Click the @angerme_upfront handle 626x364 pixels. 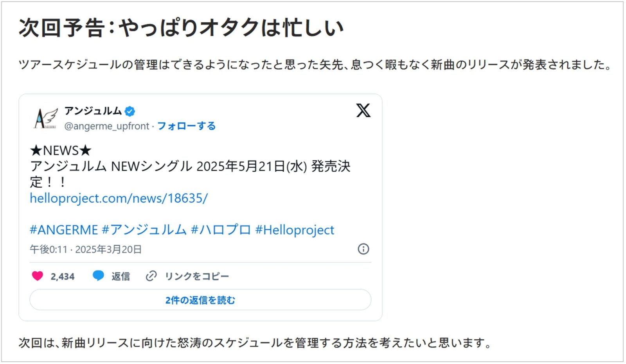(107, 126)
